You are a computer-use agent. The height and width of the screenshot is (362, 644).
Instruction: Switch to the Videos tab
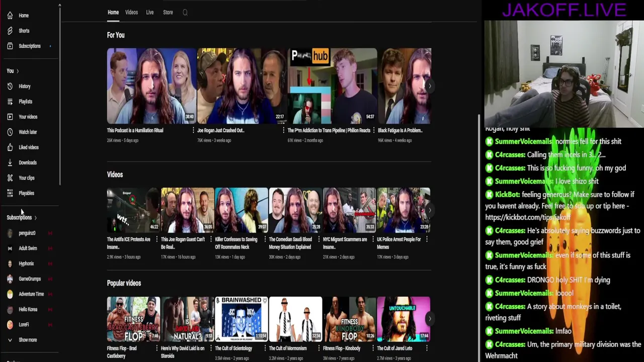tap(131, 12)
